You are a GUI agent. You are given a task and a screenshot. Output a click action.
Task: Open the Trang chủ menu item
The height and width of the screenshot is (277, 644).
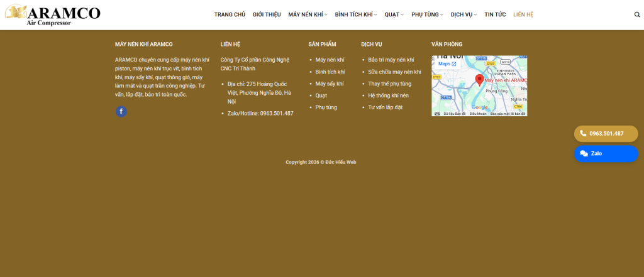pyautogui.click(x=230, y=14)
